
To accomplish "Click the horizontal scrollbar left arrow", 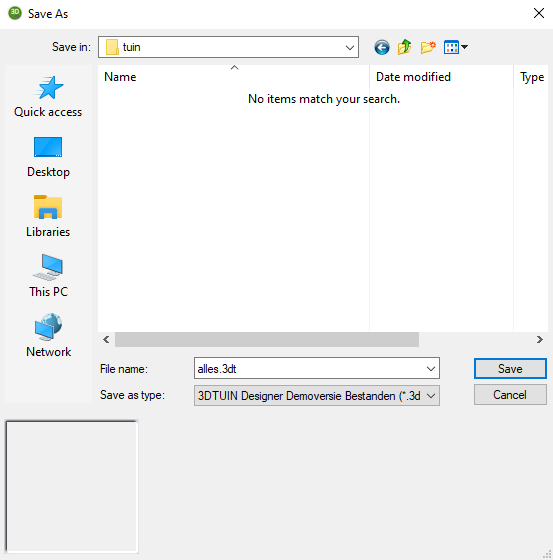I will click(106, 339).
